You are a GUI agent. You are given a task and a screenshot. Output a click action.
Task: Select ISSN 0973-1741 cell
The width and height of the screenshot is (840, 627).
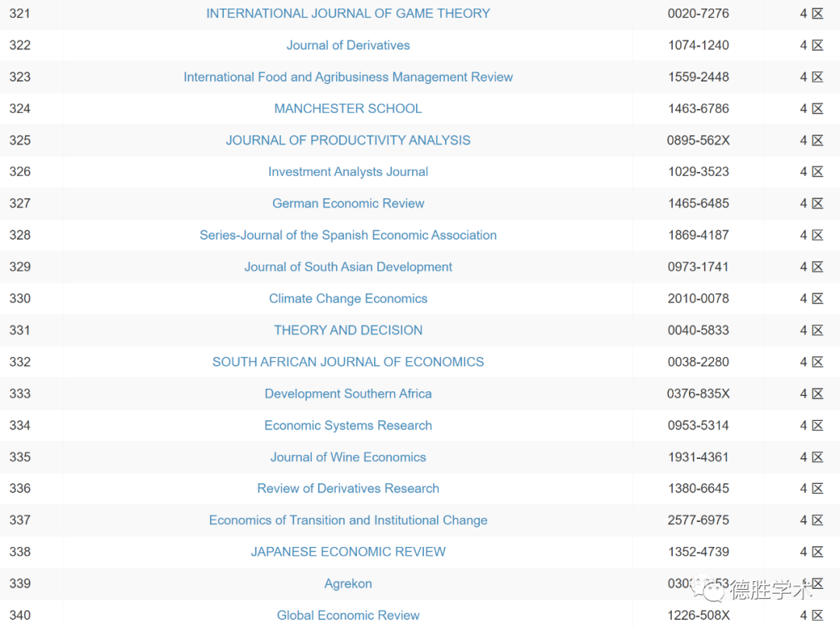coord(698,266)
